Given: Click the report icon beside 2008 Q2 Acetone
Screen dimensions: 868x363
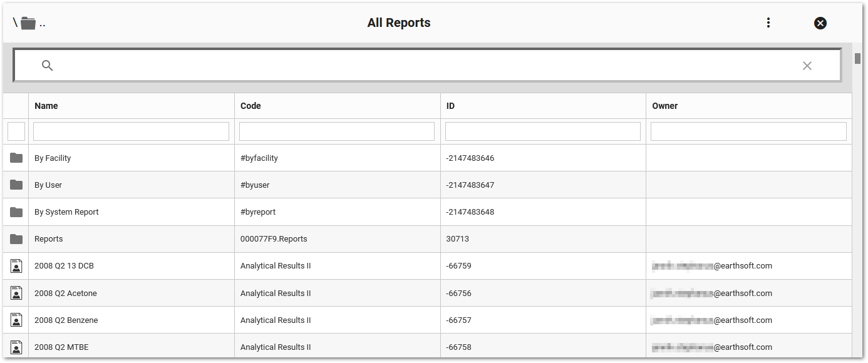Looking at the screenshot, I should (x=16, y=292).
